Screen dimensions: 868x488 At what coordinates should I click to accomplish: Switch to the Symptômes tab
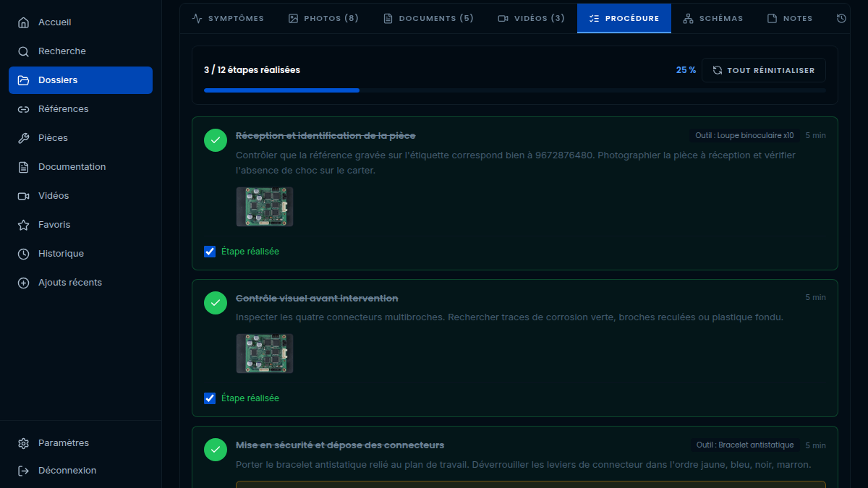[x=228, y=18]
